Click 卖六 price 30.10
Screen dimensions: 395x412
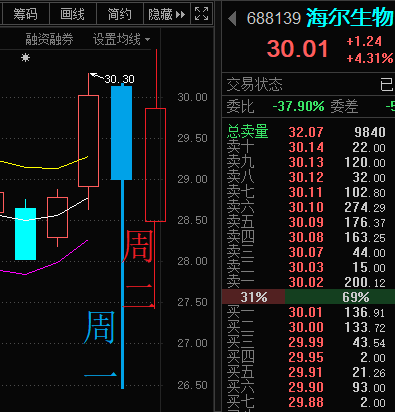coord(306,207)
